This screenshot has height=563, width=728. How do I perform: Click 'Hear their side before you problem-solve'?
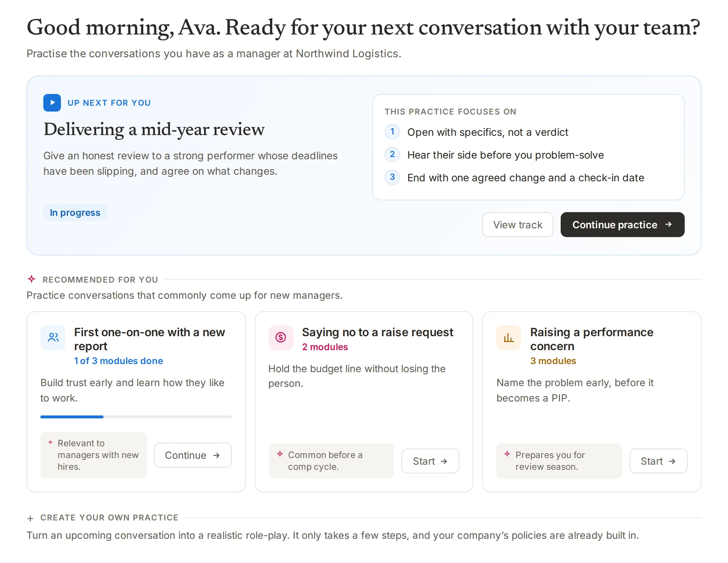[x=506, y=155]
